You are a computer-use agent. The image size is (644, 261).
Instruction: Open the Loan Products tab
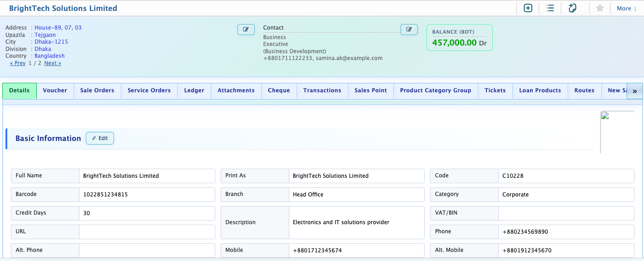point(540,91)
